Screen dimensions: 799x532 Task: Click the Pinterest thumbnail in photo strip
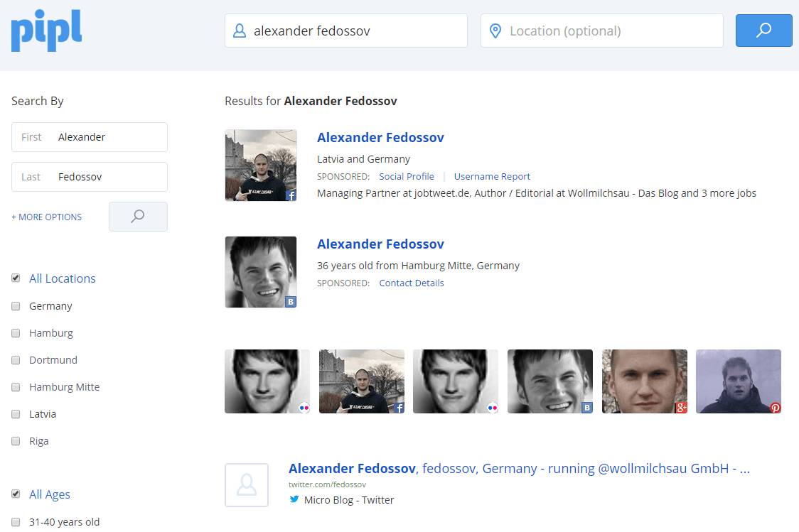click(x=739, y=381)
